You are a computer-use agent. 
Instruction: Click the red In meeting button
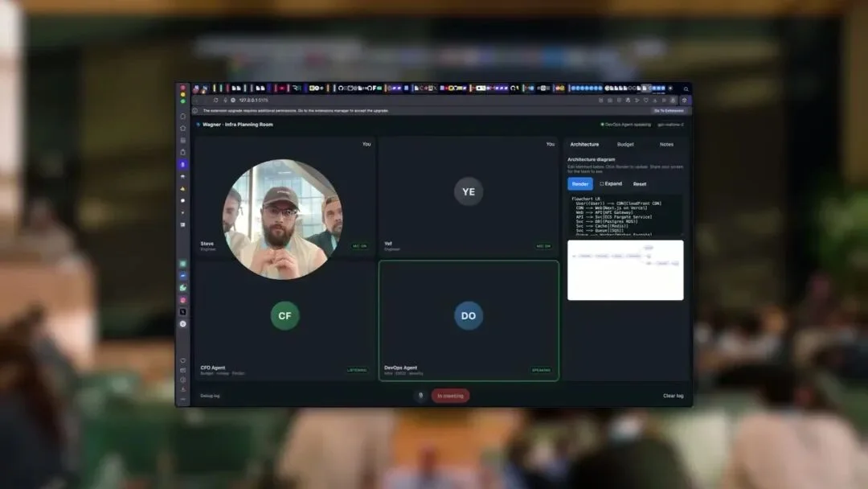(x=451, y=396)
